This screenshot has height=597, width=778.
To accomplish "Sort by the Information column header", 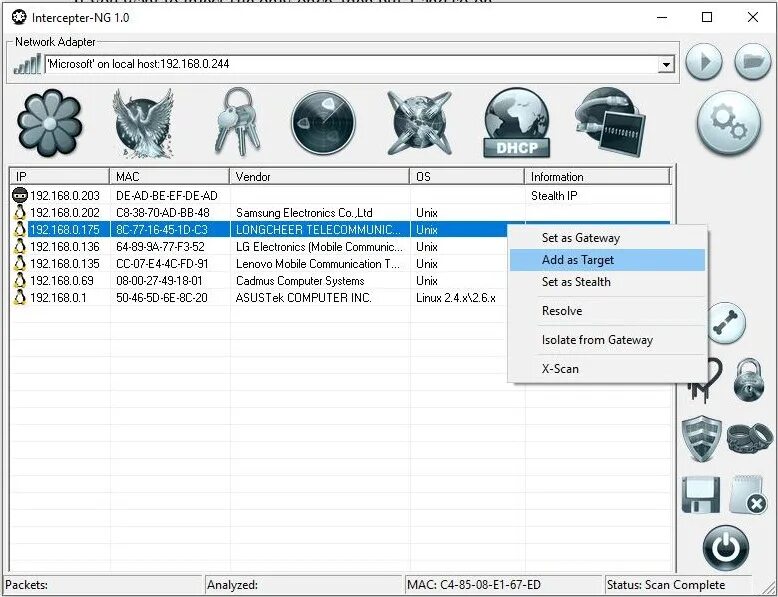I will tap(597, 177).
